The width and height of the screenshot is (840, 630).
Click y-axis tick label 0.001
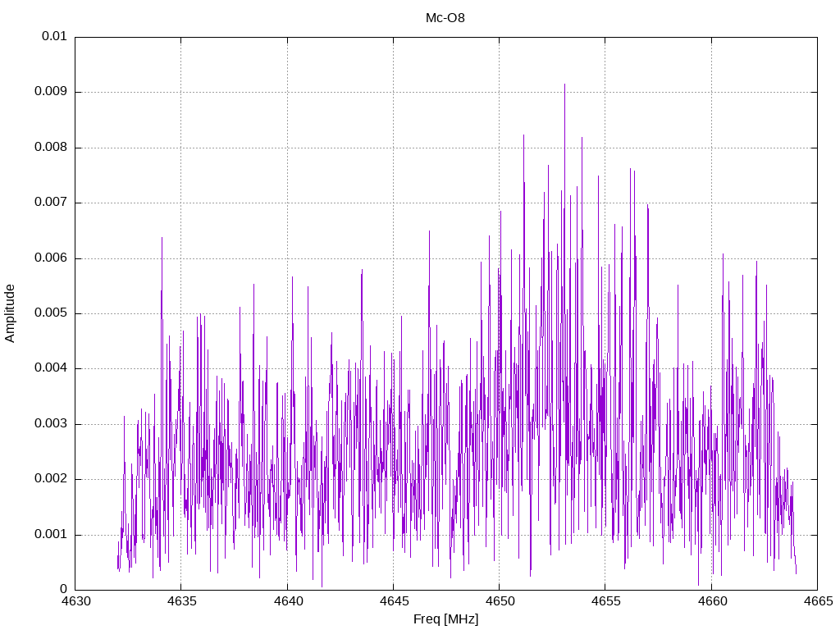click(x=51, y=535)
